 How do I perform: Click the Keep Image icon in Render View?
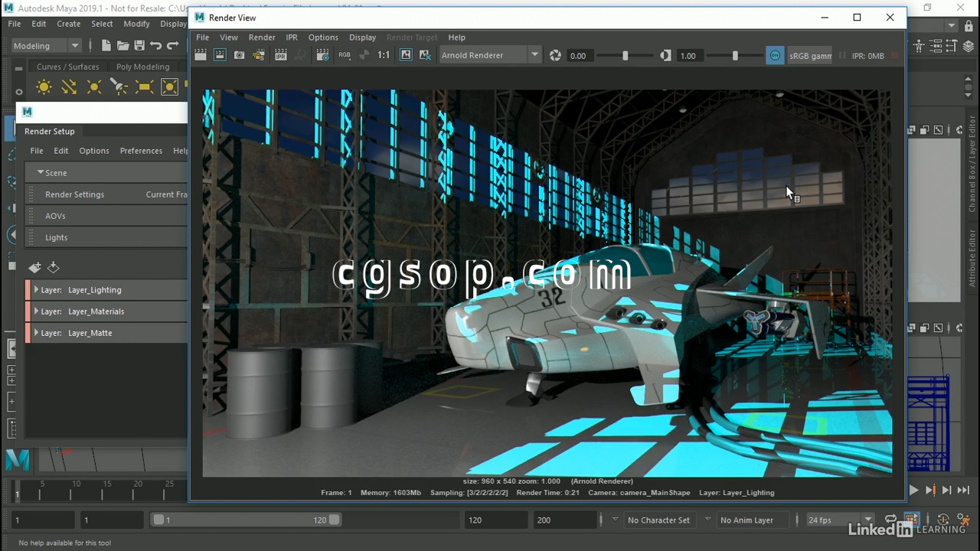click(406, 55)
